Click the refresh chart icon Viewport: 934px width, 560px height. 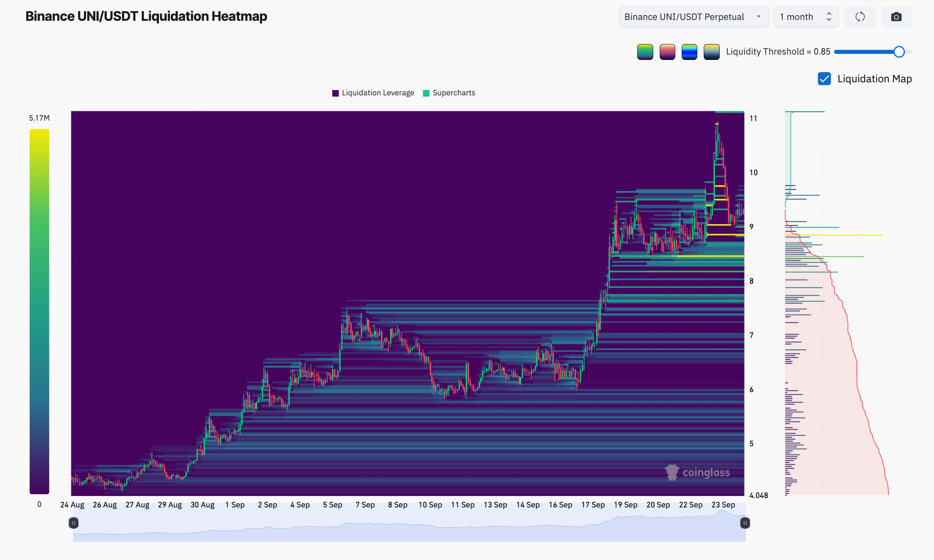pyautogui.click(x=860, y=17)
